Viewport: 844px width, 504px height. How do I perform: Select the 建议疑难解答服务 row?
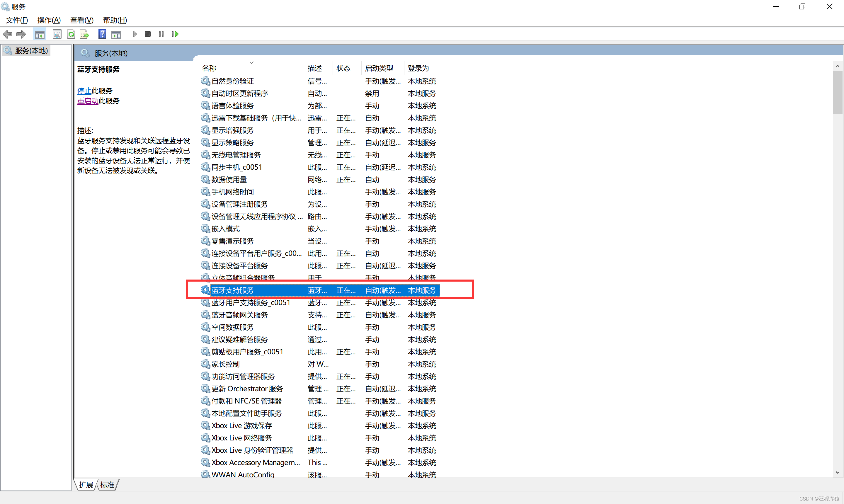[320, 339]
